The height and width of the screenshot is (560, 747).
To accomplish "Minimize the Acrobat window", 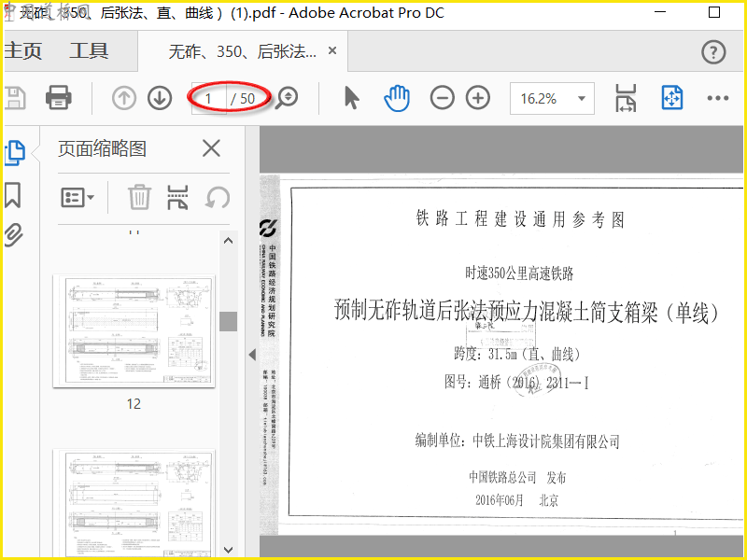I will click(660, 12).
